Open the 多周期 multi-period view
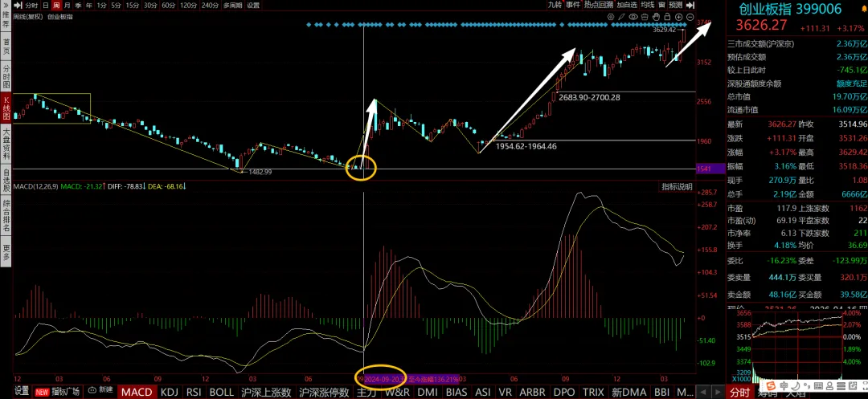868x399 pixels. point(232,6)
